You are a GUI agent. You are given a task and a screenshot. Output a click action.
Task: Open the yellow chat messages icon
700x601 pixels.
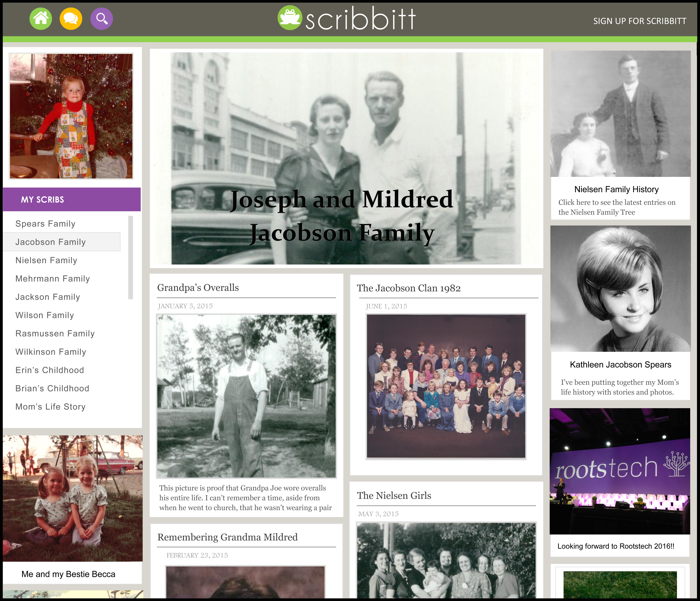(x=71, y=19)
